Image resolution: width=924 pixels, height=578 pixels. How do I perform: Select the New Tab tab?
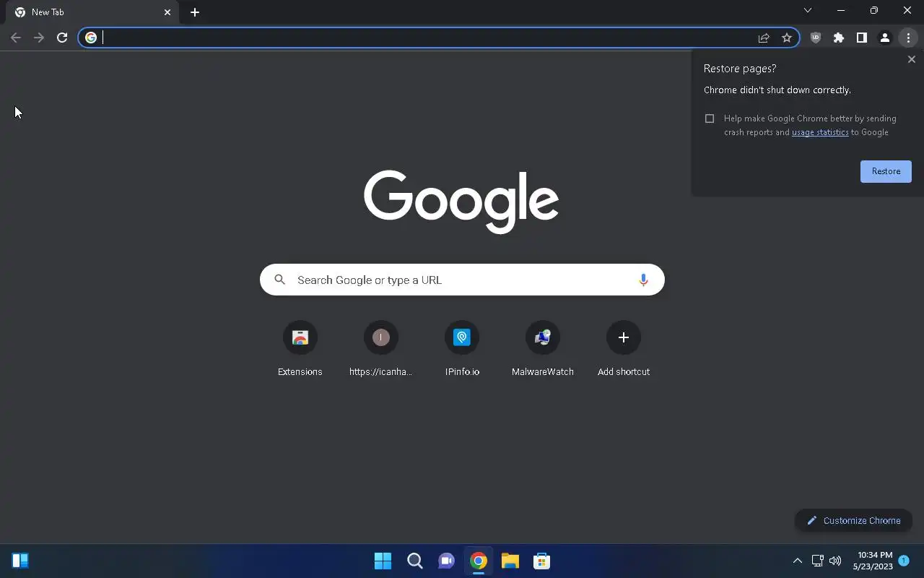(x=94, y=12)
